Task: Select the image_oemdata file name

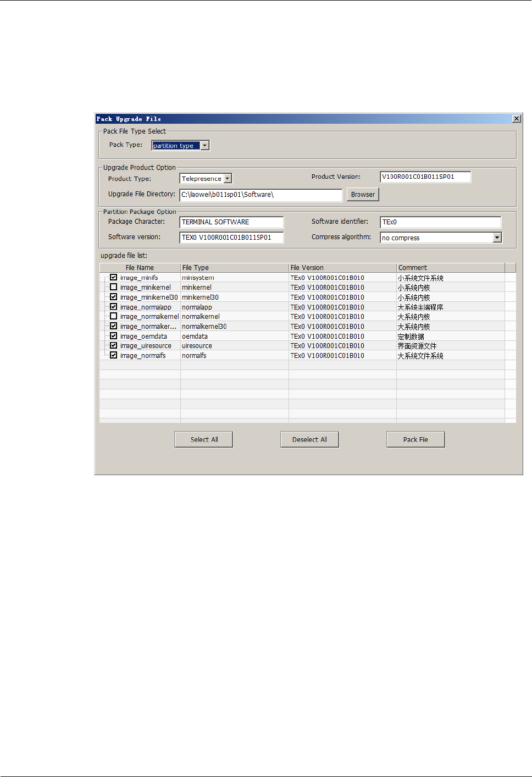Action: [x=143, y=337]
